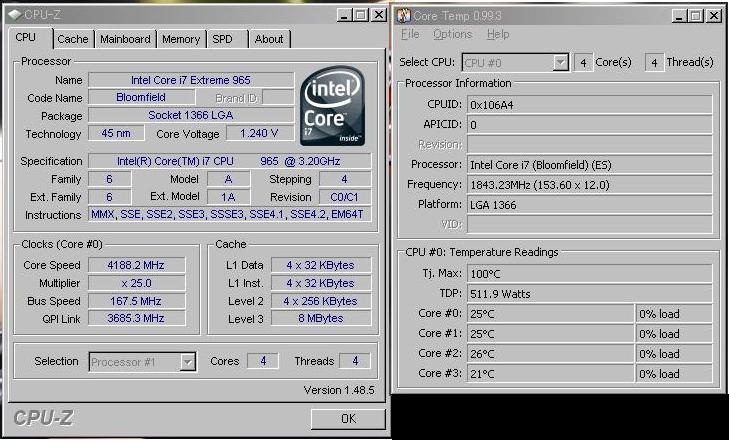
Task: Click the Frequency field '1843.23MHz'
Action: point(590,185)
